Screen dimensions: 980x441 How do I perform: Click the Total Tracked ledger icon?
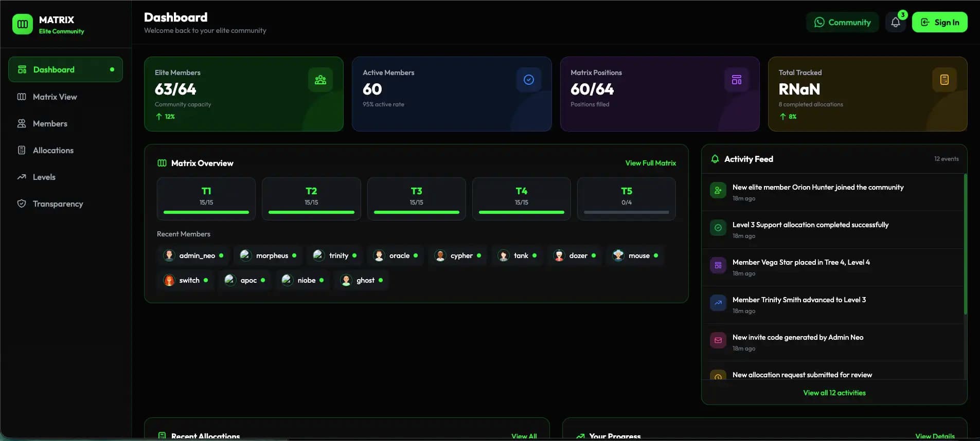945,80
